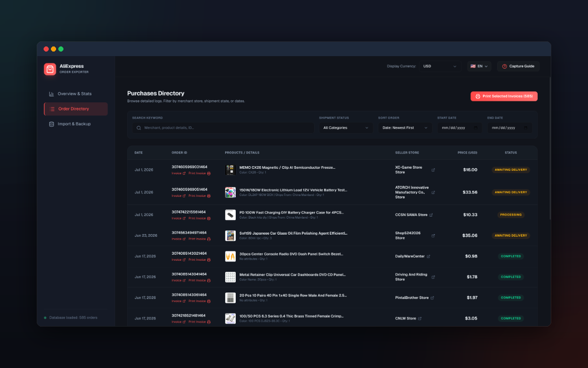The image size is (588, 368).
Task: Click product title Soft99 Japanese Car Glass Oil
Action: 294,233
